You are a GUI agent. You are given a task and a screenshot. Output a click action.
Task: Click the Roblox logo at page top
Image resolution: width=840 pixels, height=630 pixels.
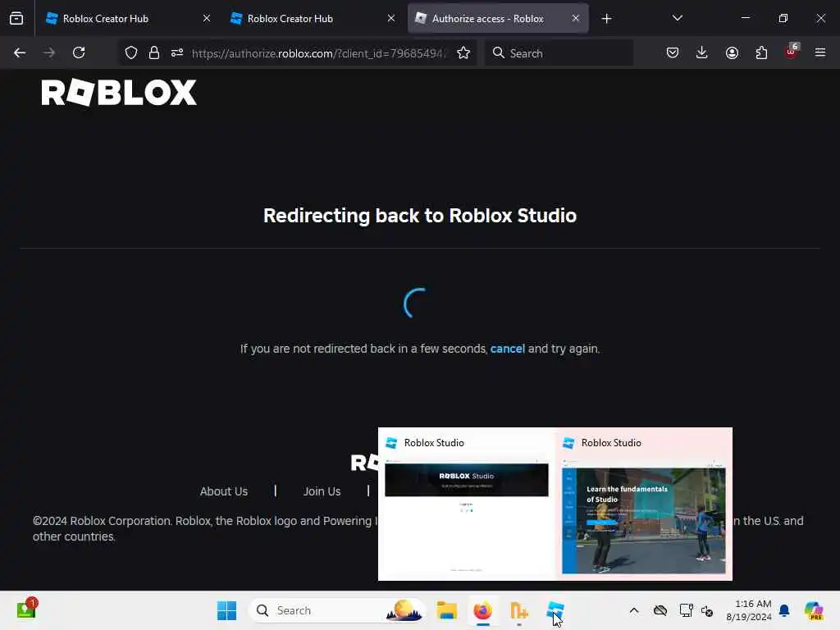click(x=119, y=92)
